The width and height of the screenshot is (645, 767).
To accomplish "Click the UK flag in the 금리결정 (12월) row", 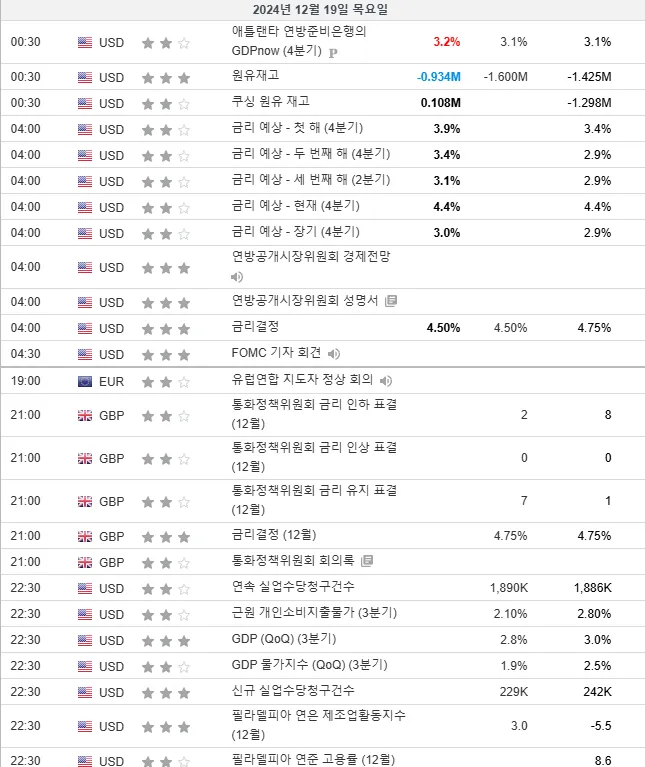I will click(85, 537).
